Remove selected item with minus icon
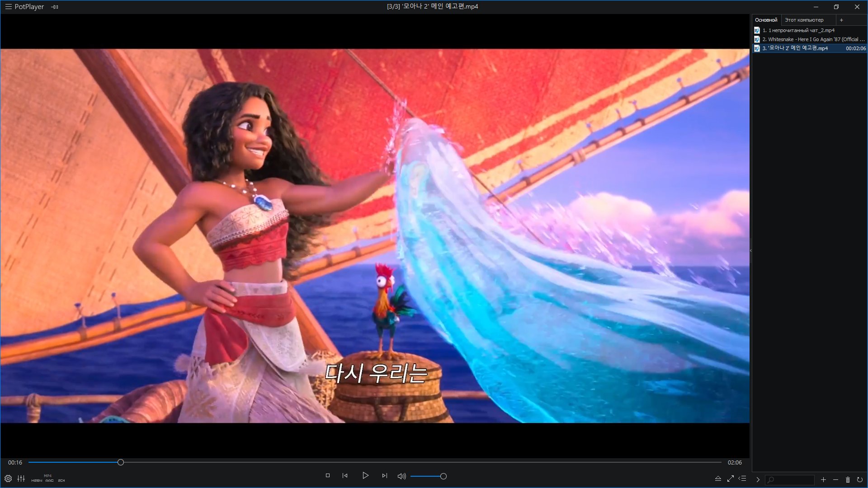868x488 pixels. [x=835, y=480]
